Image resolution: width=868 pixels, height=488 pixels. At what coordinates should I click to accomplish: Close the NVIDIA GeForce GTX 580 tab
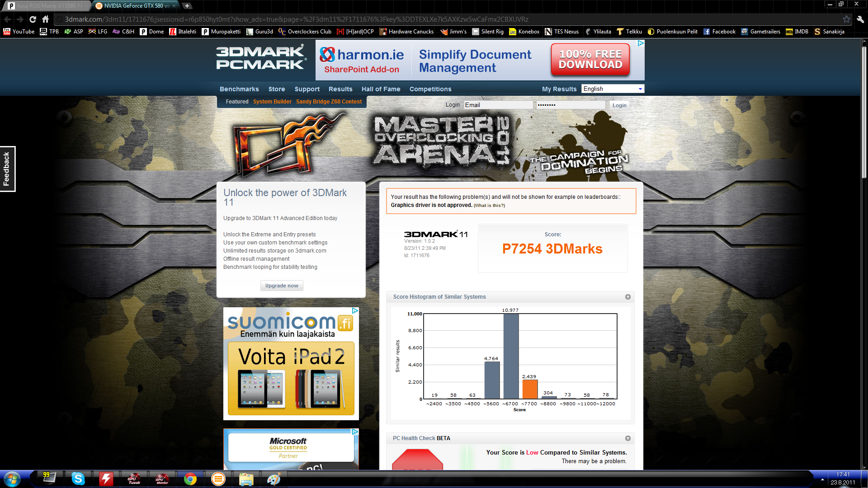(175, 6)
